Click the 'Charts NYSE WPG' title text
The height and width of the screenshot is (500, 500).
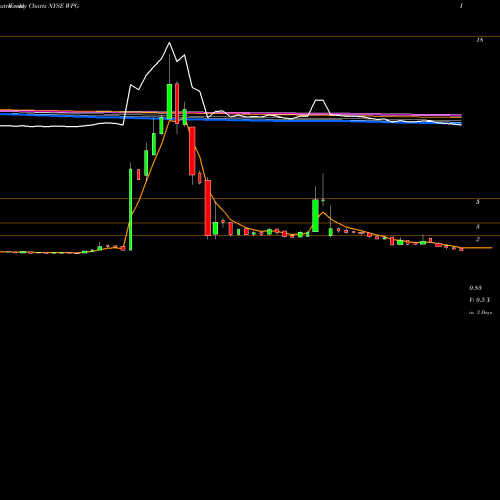coord(54,6)
